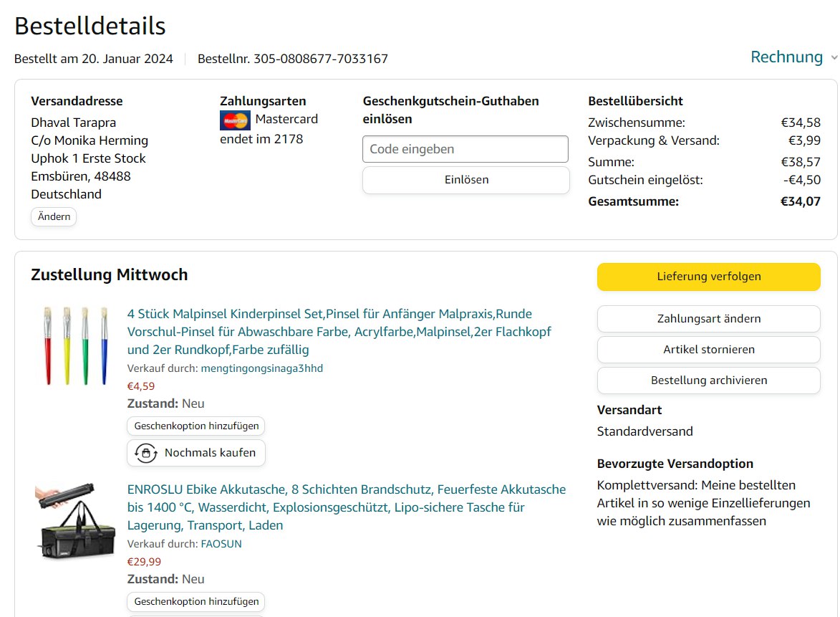Type in the Code eingeben field
The image size is (840, 617).
coord(465,149)
